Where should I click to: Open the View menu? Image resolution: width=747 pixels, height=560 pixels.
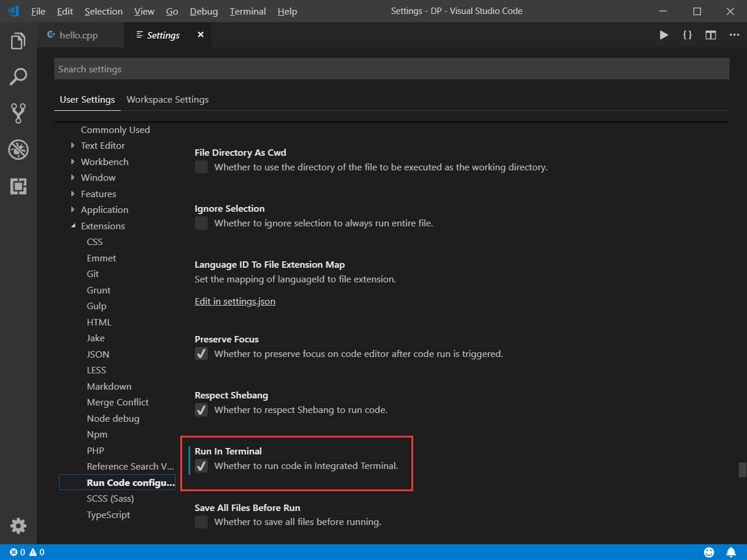pos(144,11)
